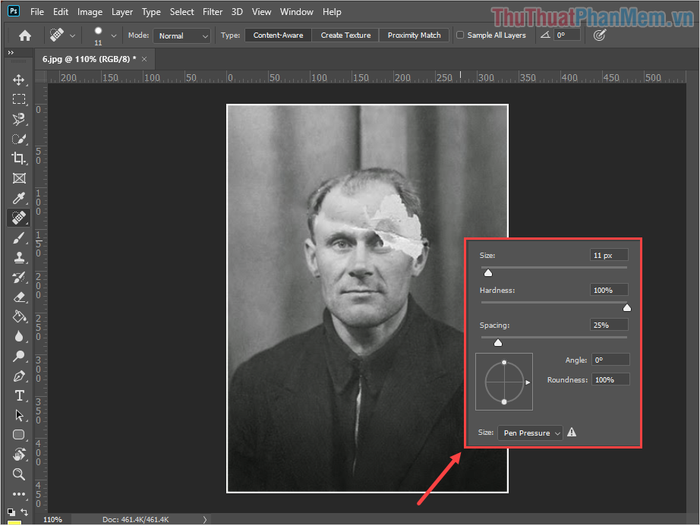The image size is (700, 525).
Task: Open the 3D menu
Action: [x=237, y=12]
